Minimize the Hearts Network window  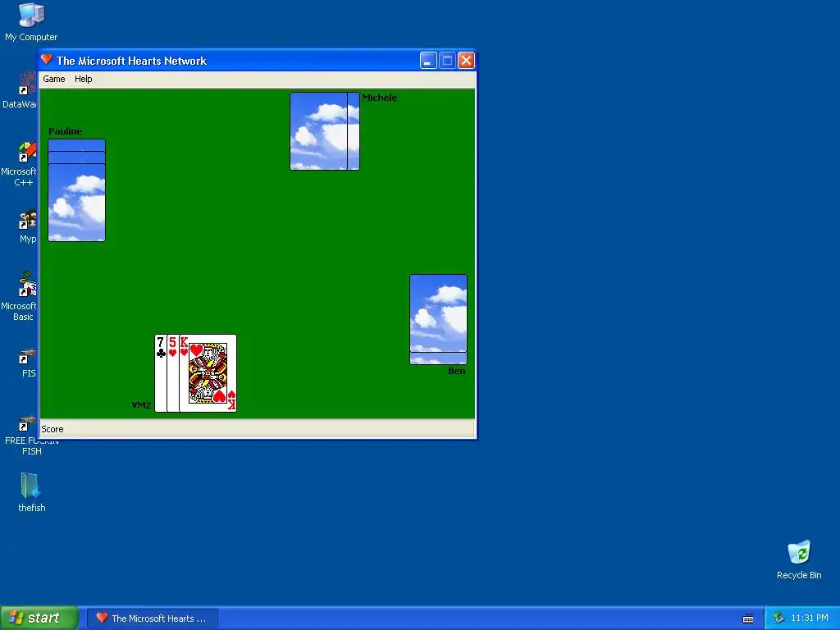click(428, 61)
